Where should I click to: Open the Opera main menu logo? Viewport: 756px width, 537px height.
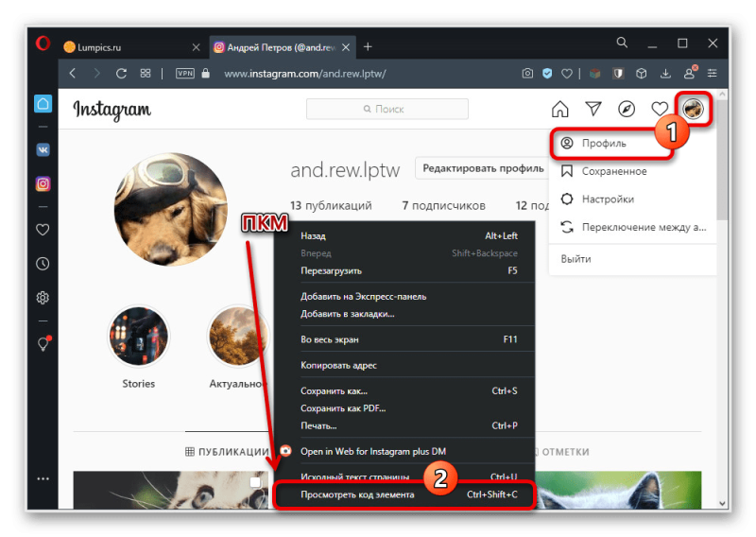tap(43, 43)
